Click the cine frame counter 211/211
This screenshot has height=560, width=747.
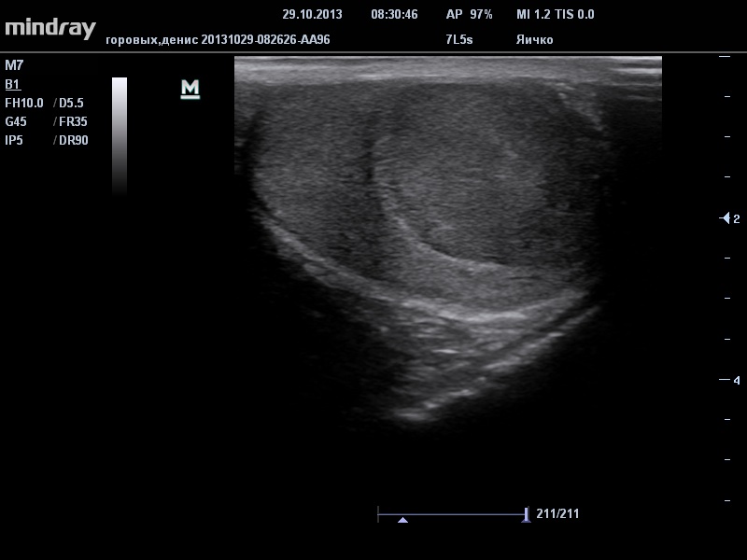pyautogui.click(x=557, y=514)
